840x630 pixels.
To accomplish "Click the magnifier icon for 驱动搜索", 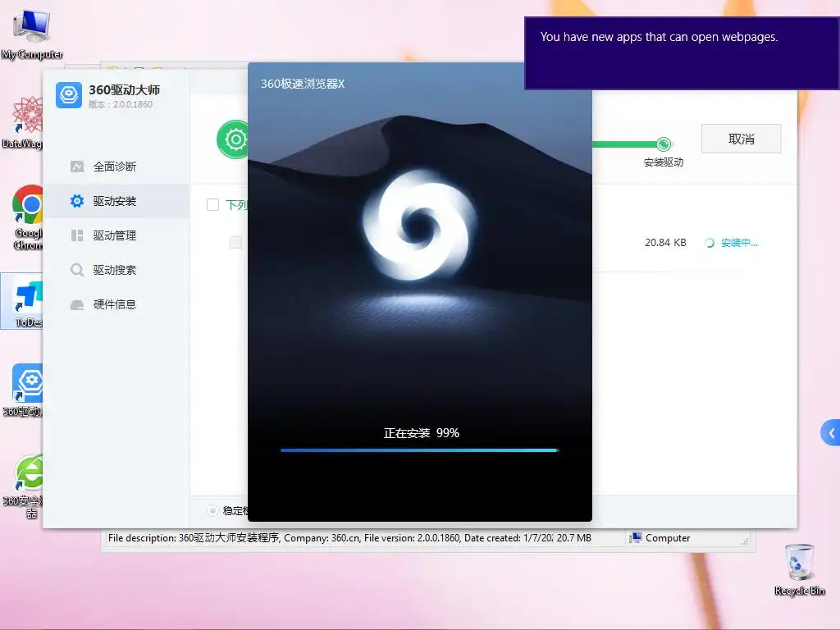I will 77,269.
